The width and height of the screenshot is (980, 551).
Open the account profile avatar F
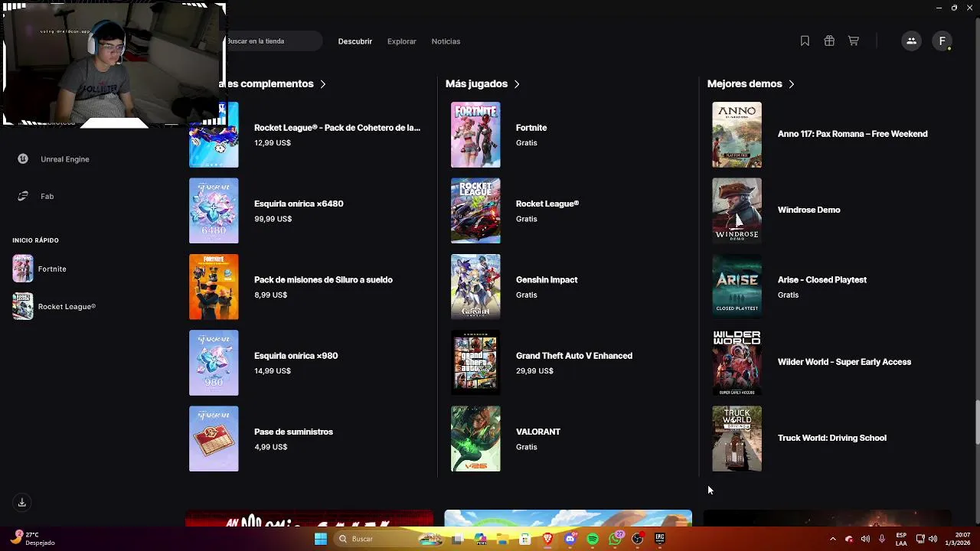(942, 41)
